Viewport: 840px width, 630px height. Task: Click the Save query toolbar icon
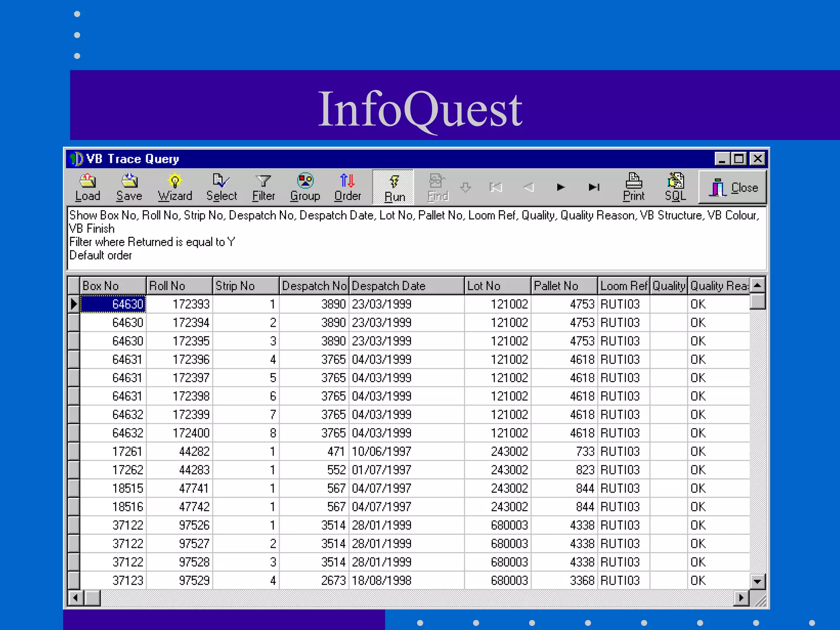(129, 187)
